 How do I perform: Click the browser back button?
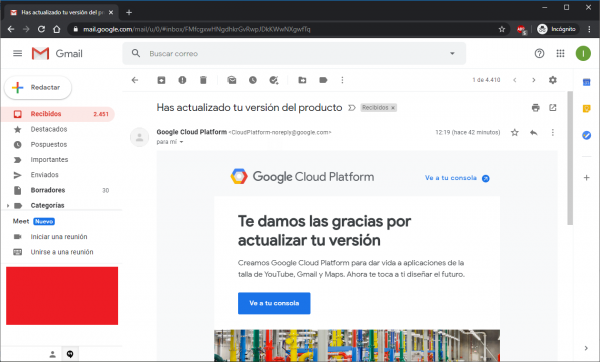coord(11,29)
